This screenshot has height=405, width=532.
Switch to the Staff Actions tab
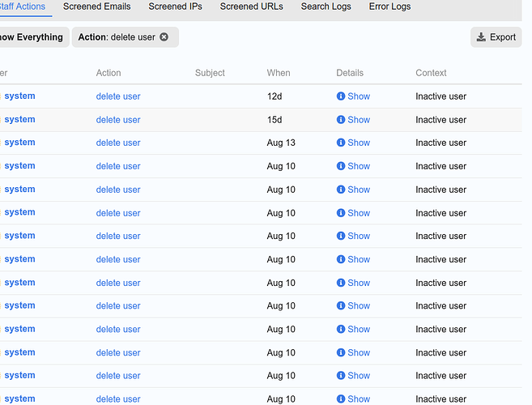(23, 6)
